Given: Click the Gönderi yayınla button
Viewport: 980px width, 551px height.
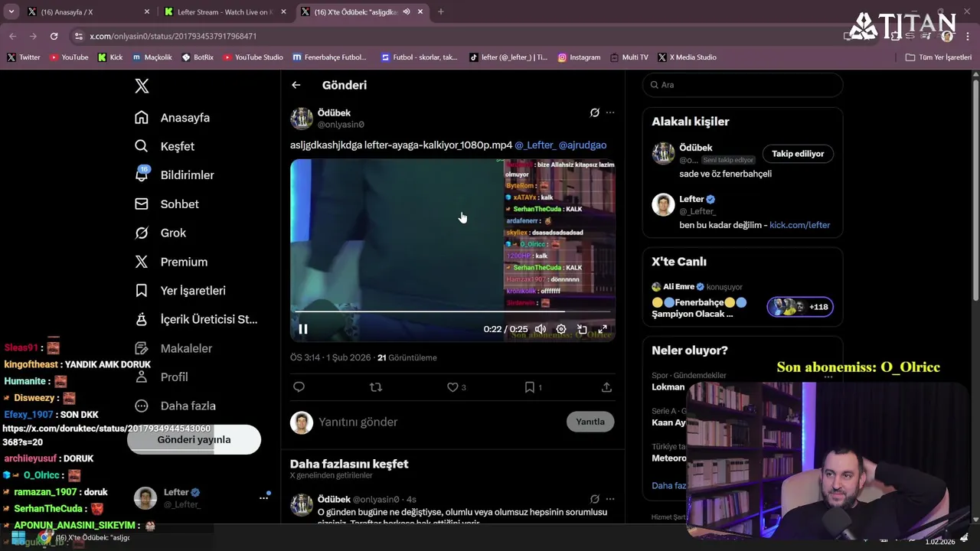Looking at the screenshot, I should (194, 439).
